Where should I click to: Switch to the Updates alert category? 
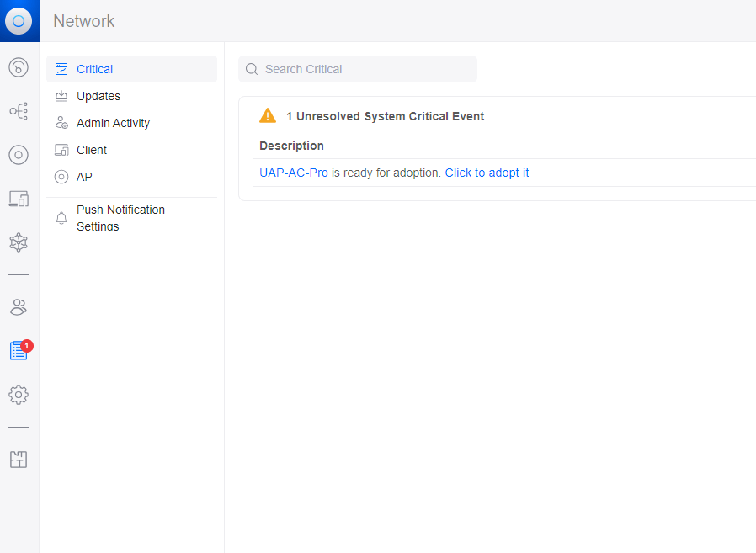[98, 96]
